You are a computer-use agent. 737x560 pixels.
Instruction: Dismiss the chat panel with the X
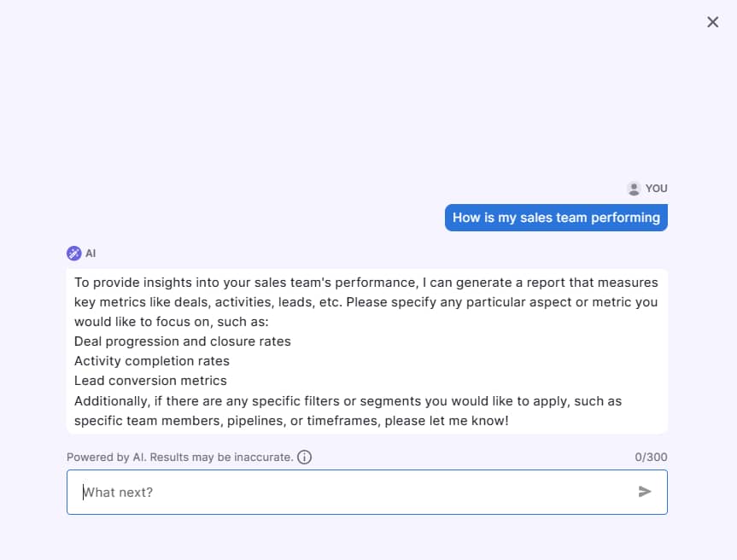[713, 22]
